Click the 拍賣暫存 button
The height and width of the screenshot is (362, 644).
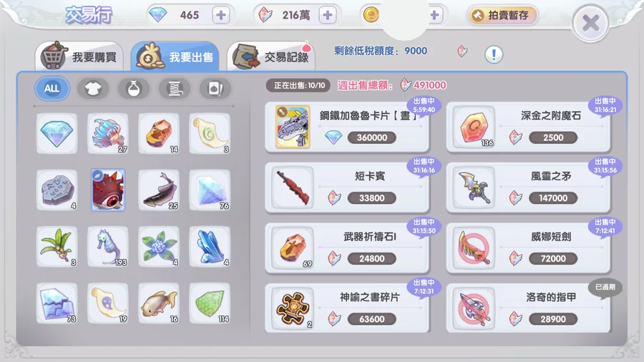[x=502, y=16]
